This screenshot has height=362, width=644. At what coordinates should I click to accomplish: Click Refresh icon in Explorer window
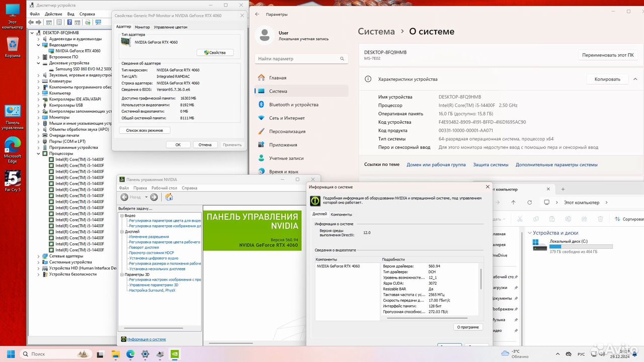coord(529,202)
